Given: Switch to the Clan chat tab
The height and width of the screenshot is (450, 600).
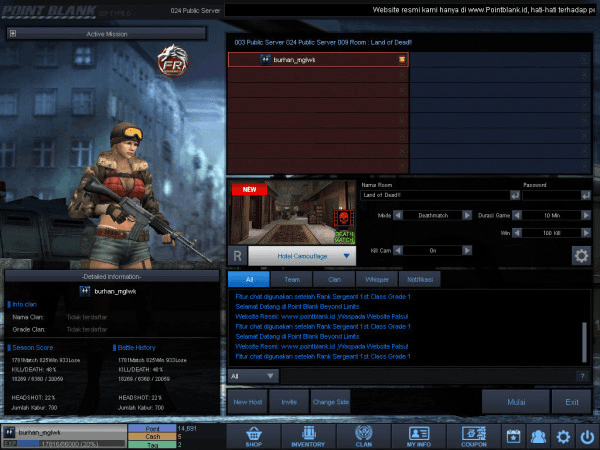Looking at the screenshot, I should tap(334, 279).
